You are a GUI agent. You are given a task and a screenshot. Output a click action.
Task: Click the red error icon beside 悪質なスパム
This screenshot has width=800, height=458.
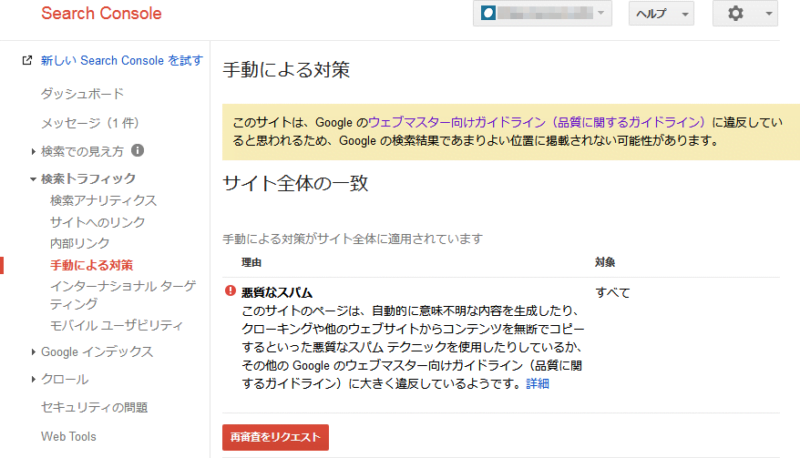pyautogui.click(x=231, y=292)
